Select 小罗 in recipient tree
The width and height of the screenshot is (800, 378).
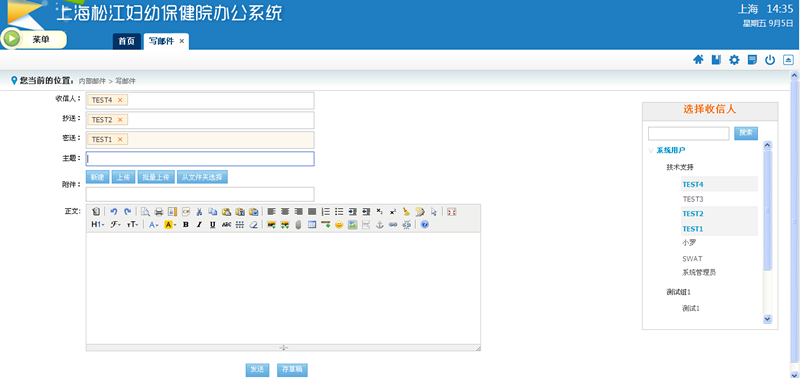pos(689,242)
